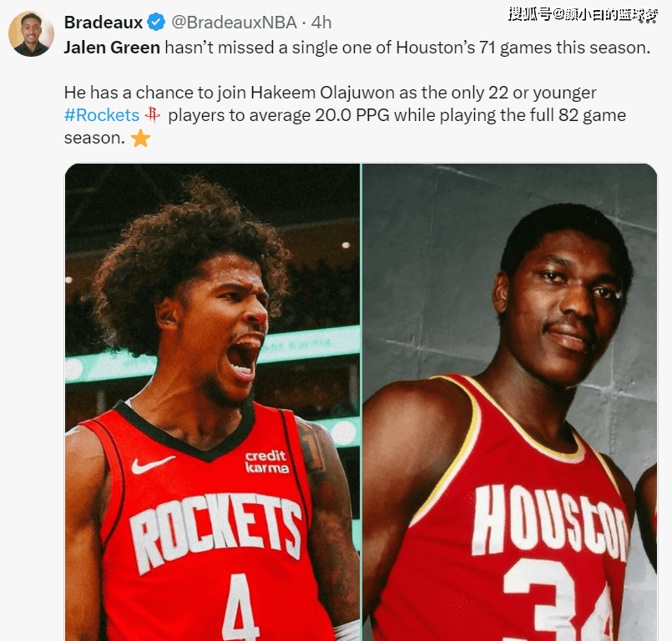
Task: Click the divider between the two photos
Action: point(361,402)
